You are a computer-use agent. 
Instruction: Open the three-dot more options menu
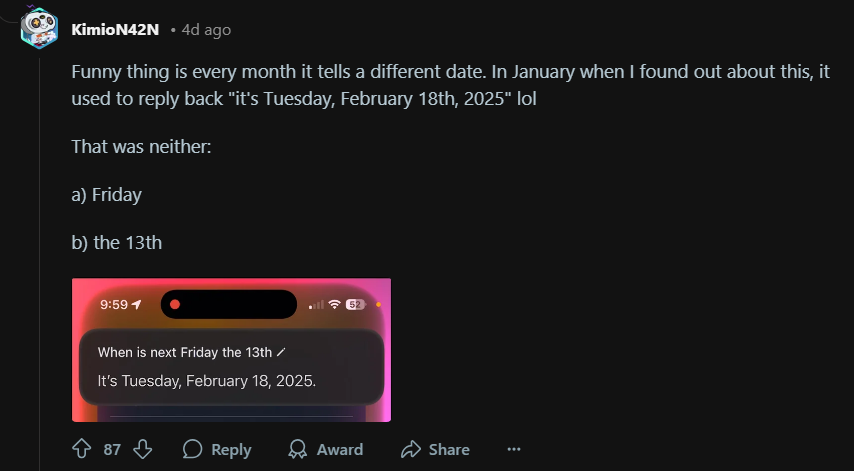(x=514, y=449)
